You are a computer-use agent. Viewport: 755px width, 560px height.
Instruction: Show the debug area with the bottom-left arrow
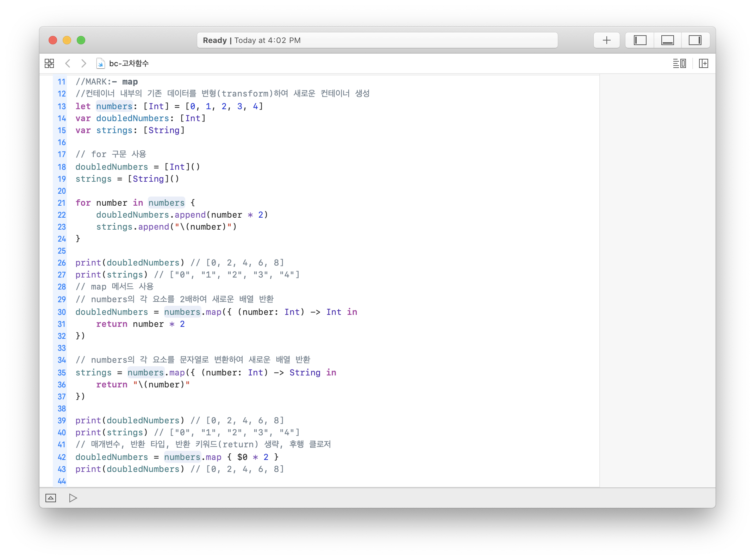(51, 498)
